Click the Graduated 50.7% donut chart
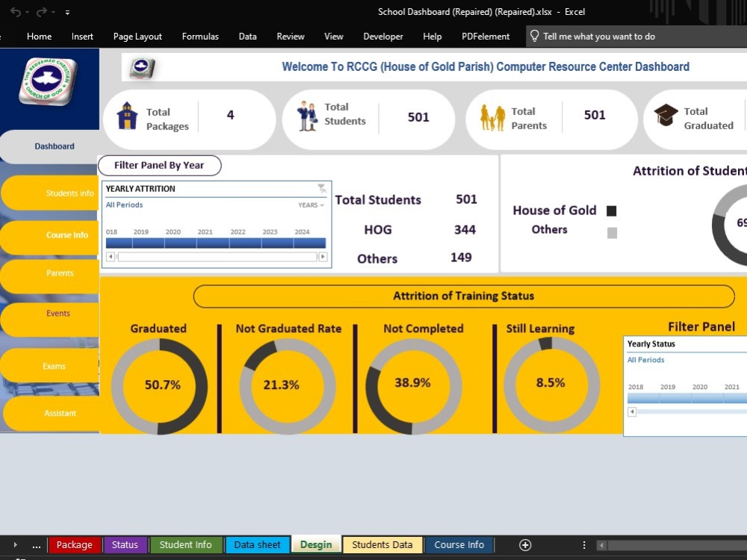Viewport: 747px width, 560px height. pos(160,386)
